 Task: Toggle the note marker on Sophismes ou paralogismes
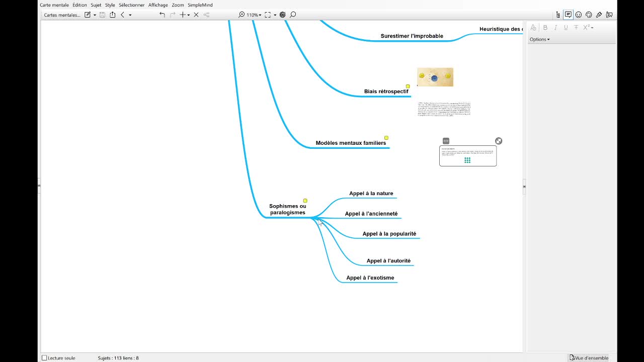[305, 201]
